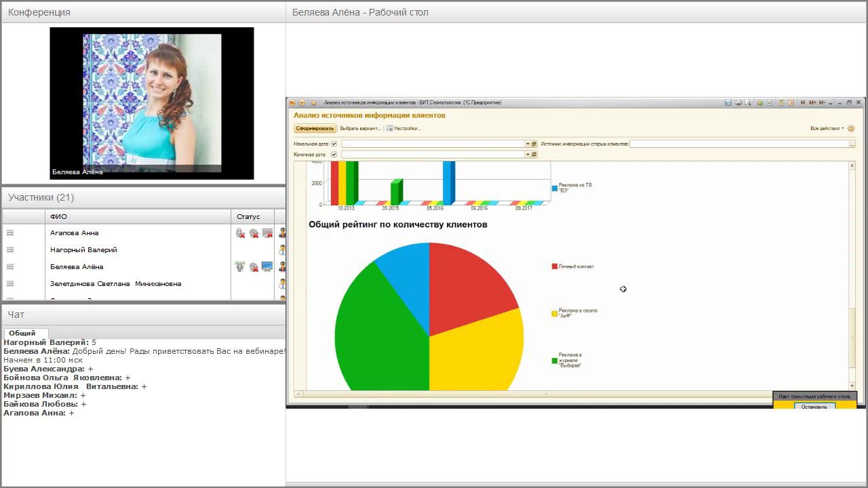Open the calculator icon in 1C toolbar
The width and height of the screenshot is (868, 488).
(782, 103)
